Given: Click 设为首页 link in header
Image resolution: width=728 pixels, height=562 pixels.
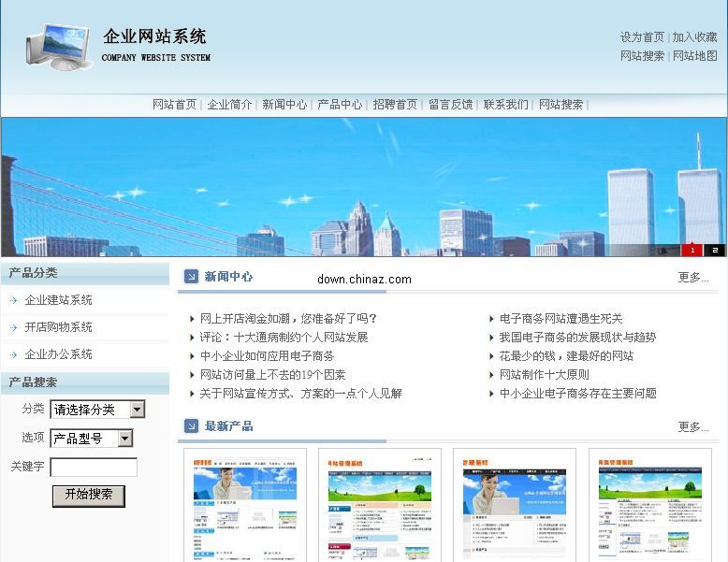Looking at the screenshot, I should tap(642, 37).
